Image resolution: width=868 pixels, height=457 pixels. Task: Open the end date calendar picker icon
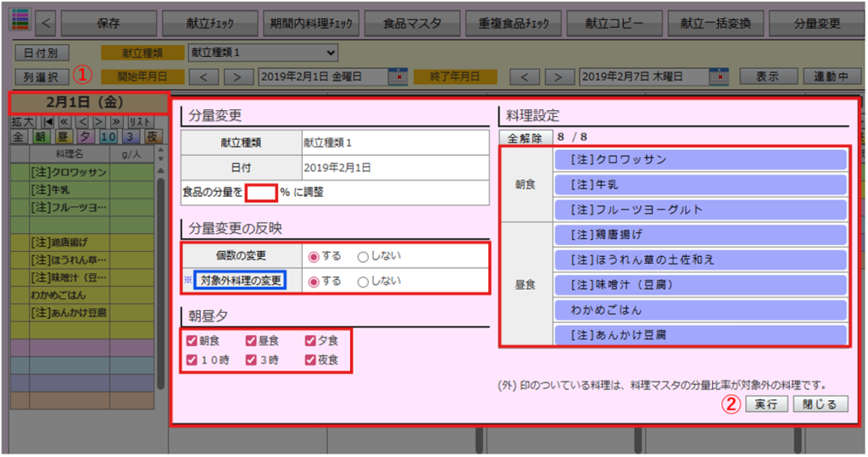pyautogui.click(x=719, y=77)
